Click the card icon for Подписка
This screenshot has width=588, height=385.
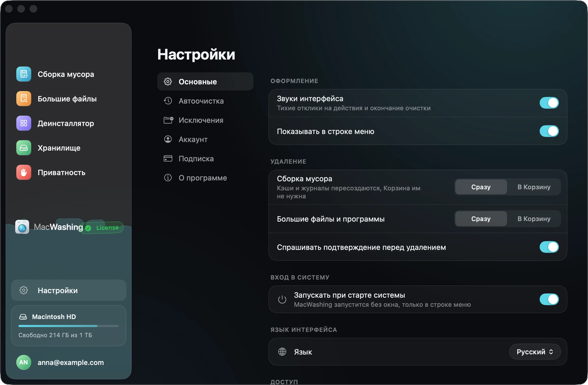168,158
